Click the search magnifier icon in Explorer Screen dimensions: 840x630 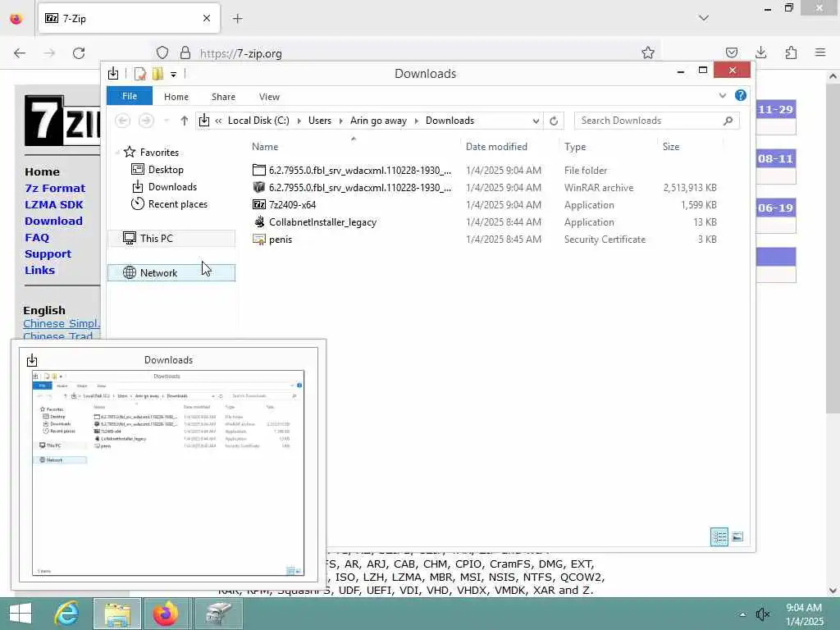pos(728,121)
